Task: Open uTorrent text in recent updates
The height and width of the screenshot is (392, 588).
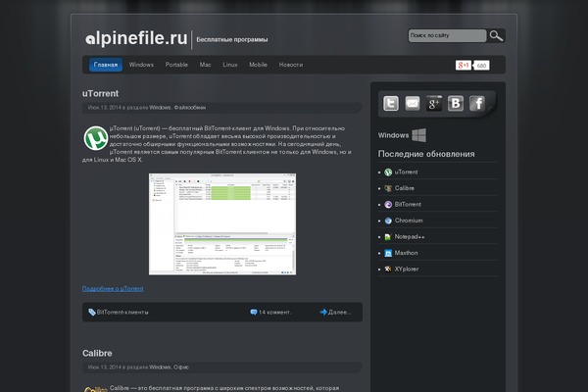Action: (x=406, y=172)
